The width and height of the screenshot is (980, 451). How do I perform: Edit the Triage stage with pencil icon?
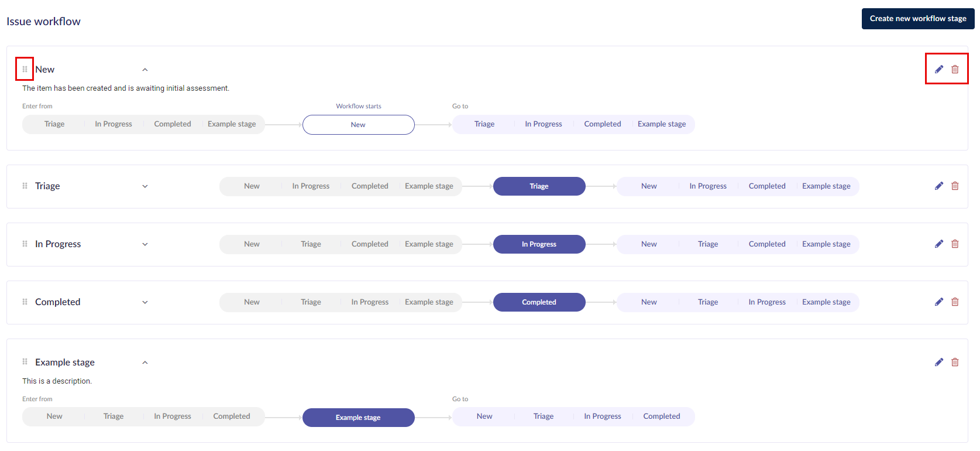(939, 186)
